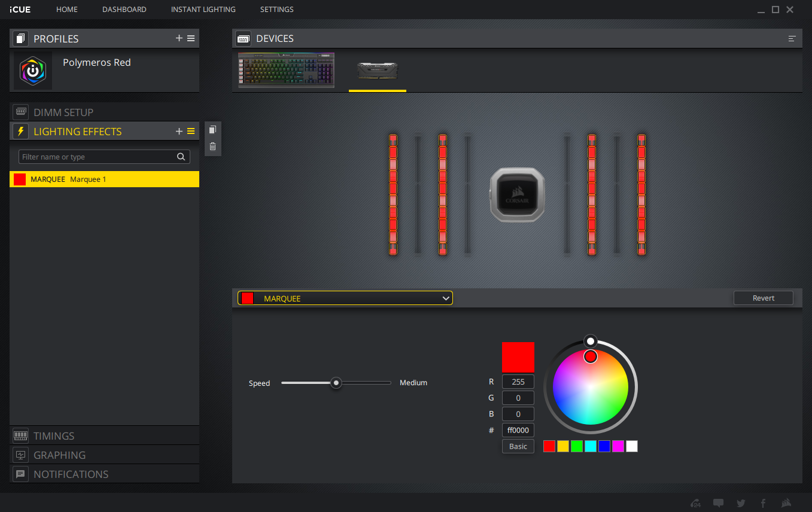This screenshot has height=512, width=812.
Task: Open the chat support icon
Action: click(718, 503)
